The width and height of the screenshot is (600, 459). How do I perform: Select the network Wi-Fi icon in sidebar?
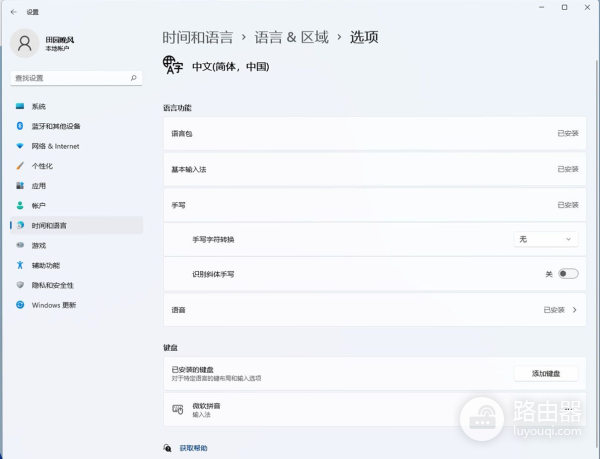coord(20,146)
